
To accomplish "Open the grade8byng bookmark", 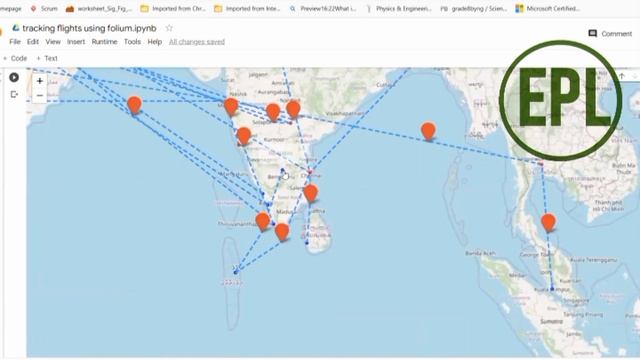I will pos(473,8).
